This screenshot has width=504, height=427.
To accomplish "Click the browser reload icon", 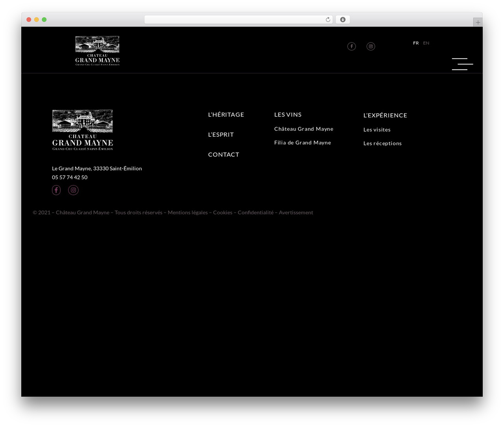I will click(x=328, y=20).
